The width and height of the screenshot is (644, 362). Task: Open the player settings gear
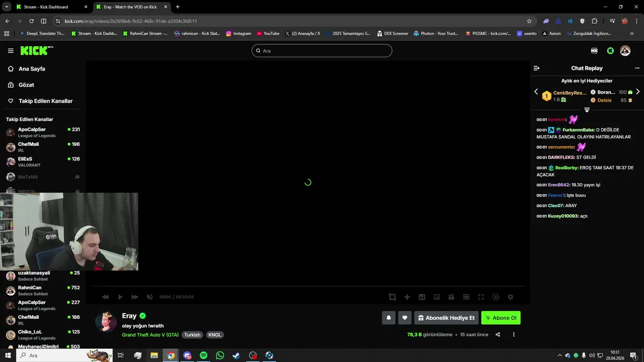[510, 297]
